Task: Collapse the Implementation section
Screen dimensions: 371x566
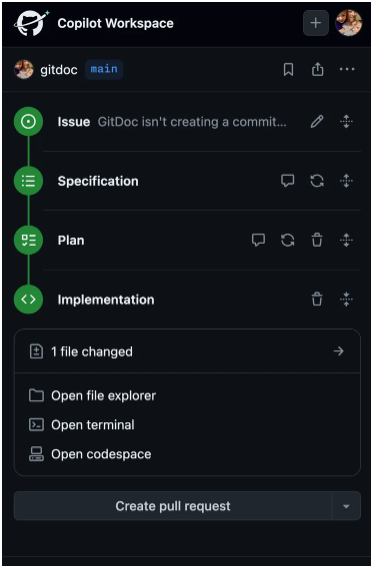Action: tap(346, 299)
